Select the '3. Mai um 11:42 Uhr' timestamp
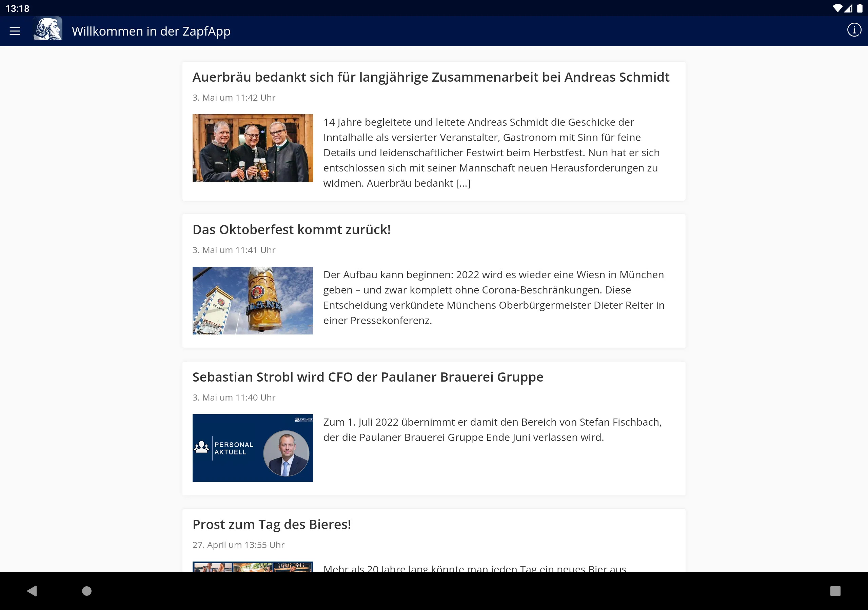868x610 pixels. [234, 98]
